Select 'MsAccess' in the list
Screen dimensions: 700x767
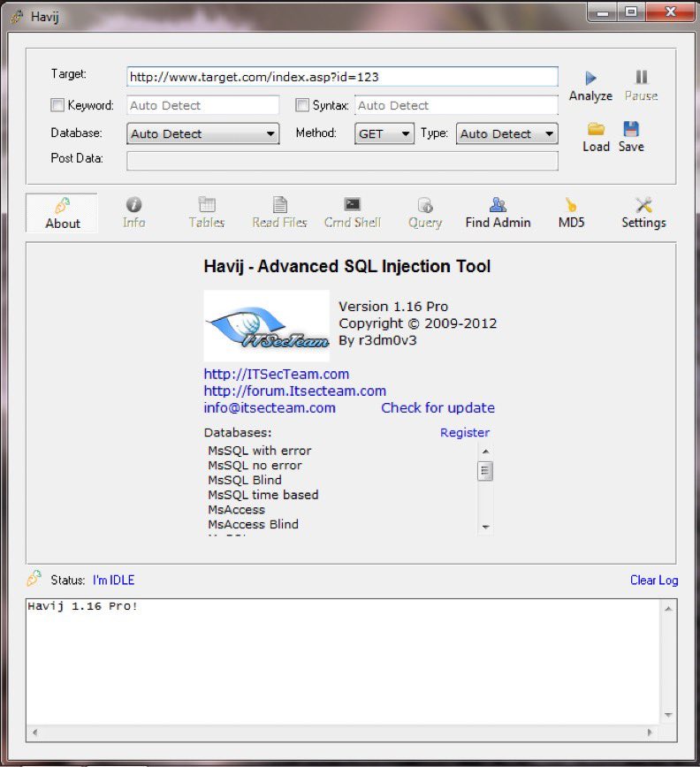coord(236,509)
